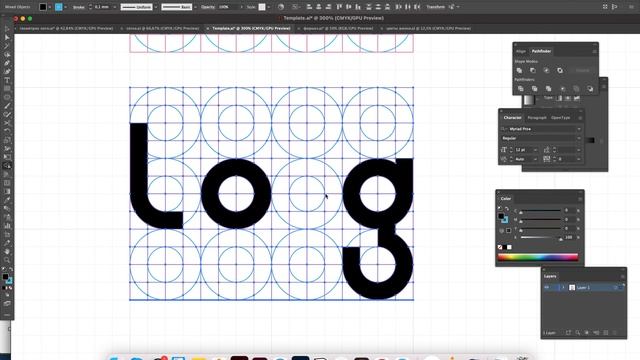Click Outline pathfinder icon

click(576, 89)
